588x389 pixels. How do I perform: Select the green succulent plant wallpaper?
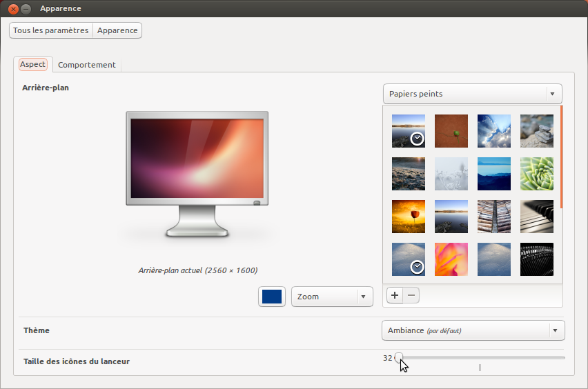(x=537, y=174)
